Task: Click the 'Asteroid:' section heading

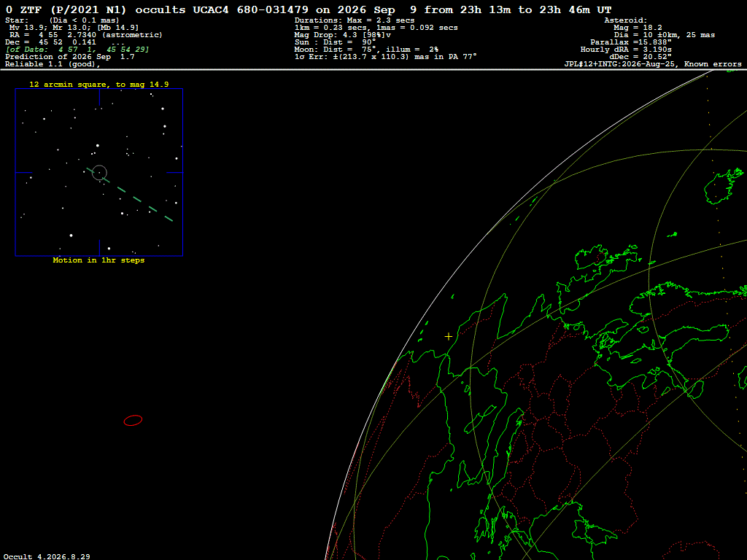Action: click(625, 20)
